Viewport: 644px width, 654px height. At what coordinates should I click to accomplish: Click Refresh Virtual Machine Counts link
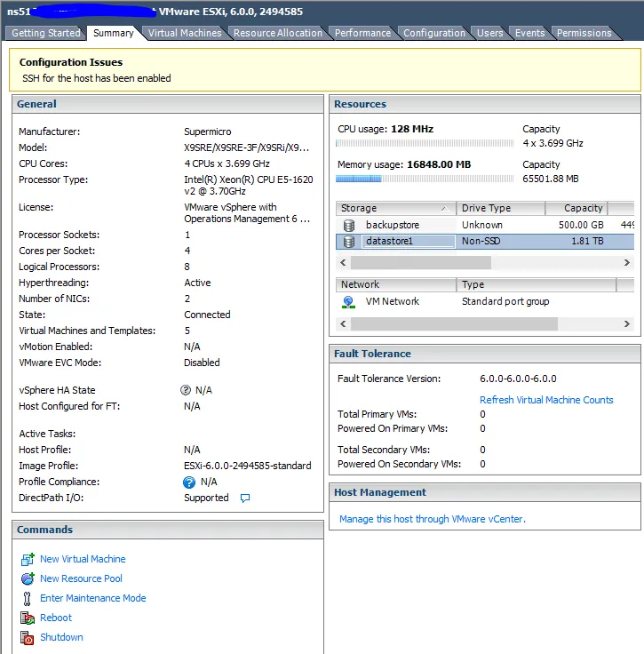click(x=546, y=400)
